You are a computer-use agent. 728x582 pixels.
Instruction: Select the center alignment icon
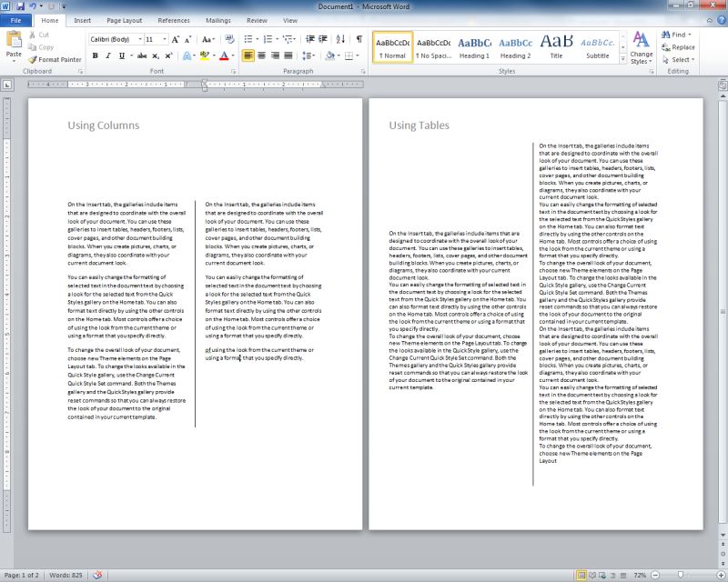click(260, 55)
